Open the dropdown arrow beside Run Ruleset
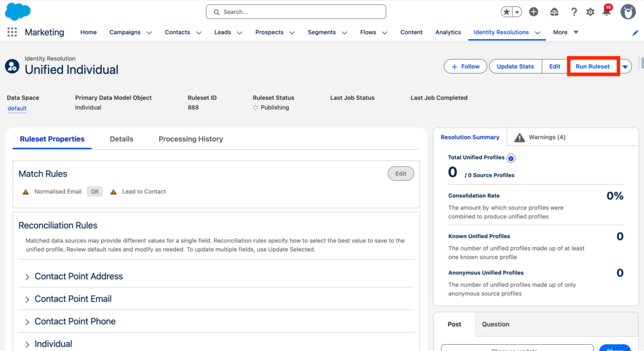Viewport: 644px width, 351px height. tap(625, 67)
